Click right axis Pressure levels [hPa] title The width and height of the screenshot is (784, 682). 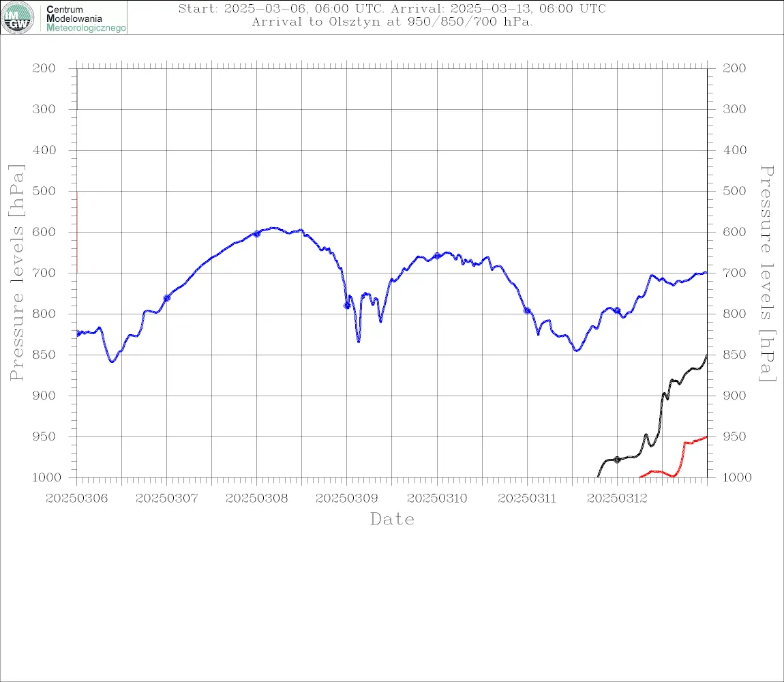(768, 273)
